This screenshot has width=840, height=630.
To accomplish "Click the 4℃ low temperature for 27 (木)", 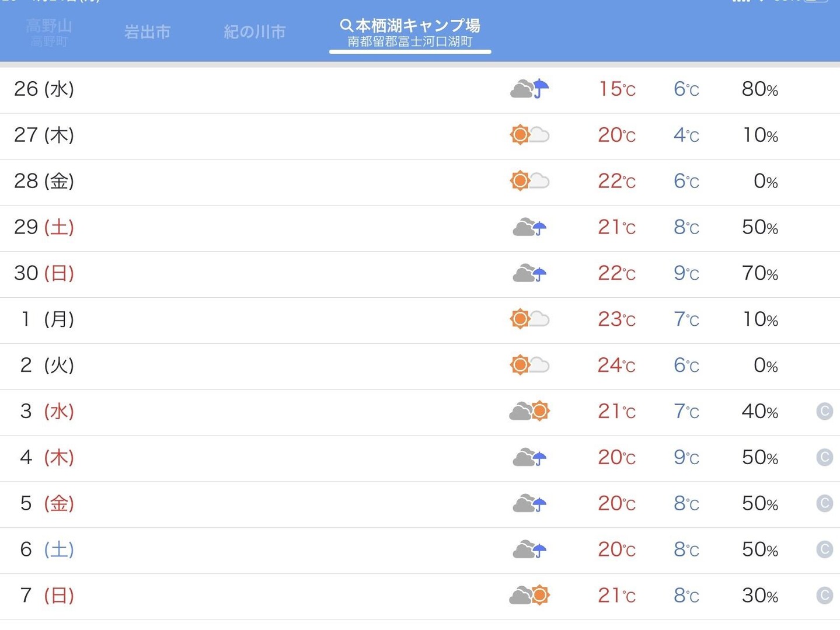I will click(x=685, y=135).
